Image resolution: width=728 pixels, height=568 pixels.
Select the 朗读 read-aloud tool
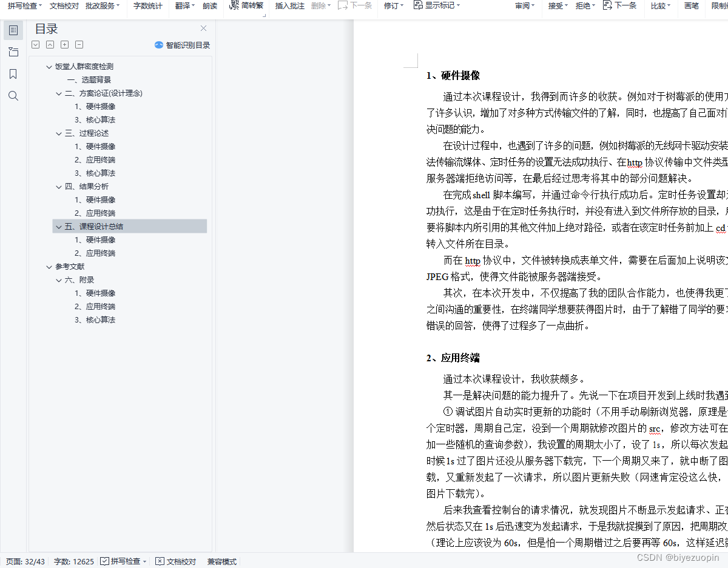[x=209, y=6]
